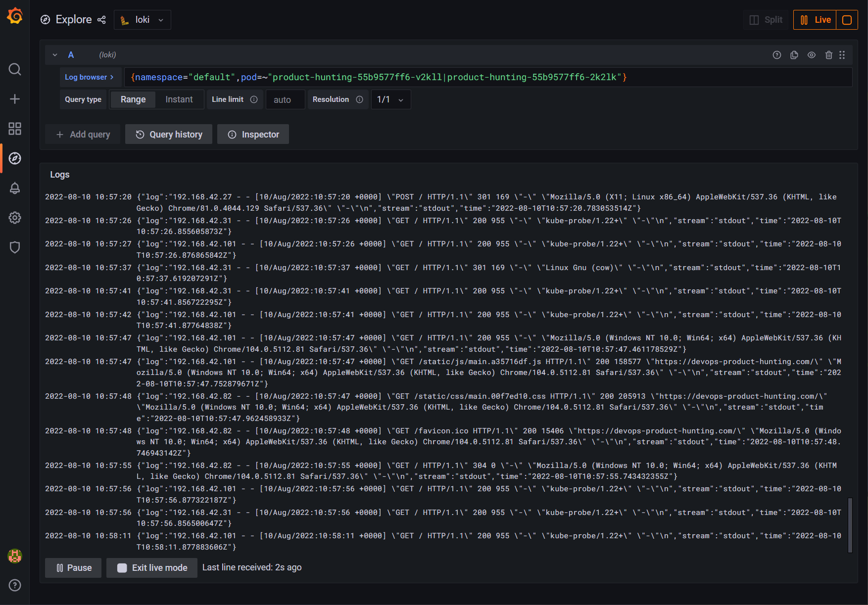Collapse query row A with the chevron

[x=55, y=55]
